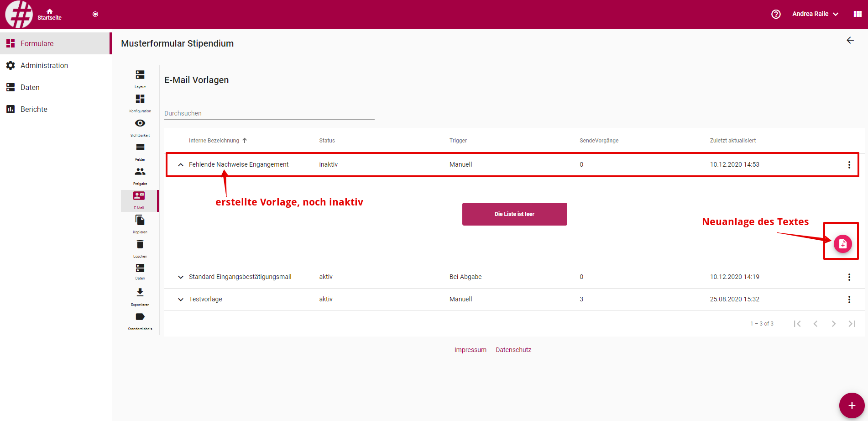Open options menu for Fehlende Nachweise Engangement

click(x=849, y=165)
